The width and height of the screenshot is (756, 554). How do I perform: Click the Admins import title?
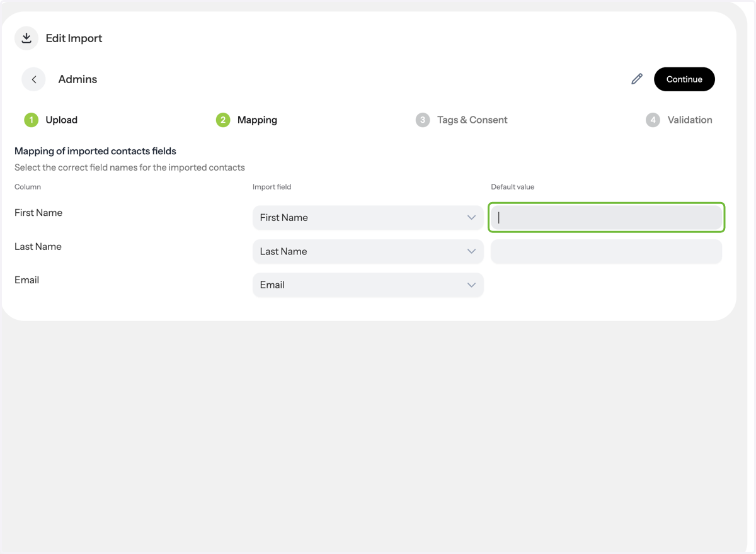tap(77, 79)
